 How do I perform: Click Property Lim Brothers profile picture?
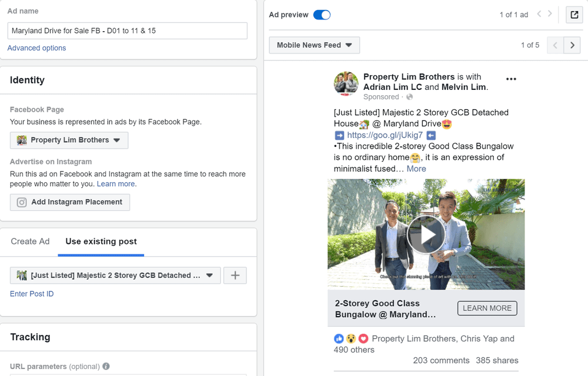[346, 84]
